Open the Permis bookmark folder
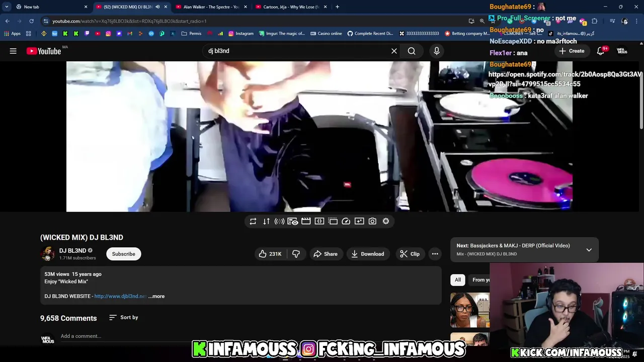 tap(192, 34)
